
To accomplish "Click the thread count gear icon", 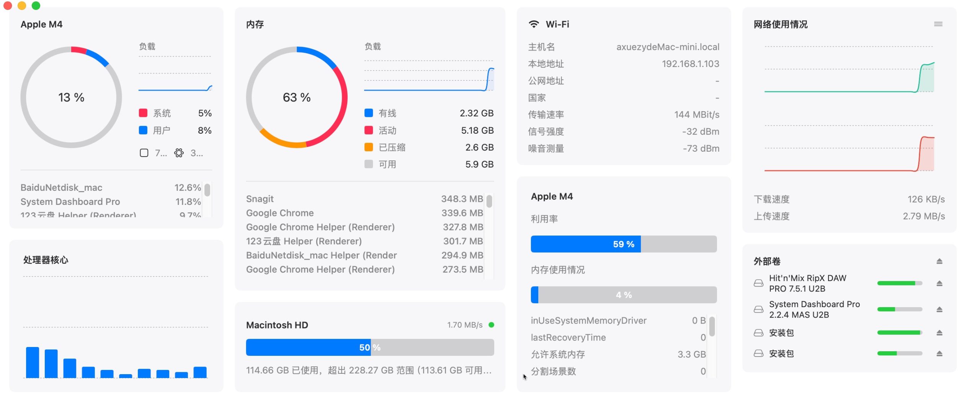I will [179, 153].
